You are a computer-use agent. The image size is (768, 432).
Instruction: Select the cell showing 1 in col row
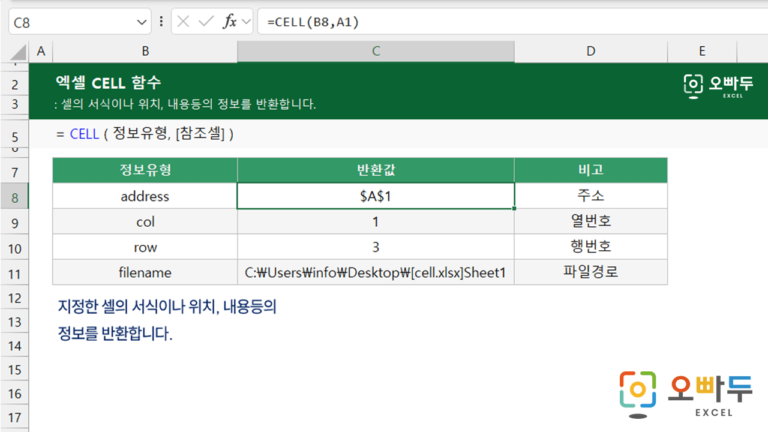[376, 221]
